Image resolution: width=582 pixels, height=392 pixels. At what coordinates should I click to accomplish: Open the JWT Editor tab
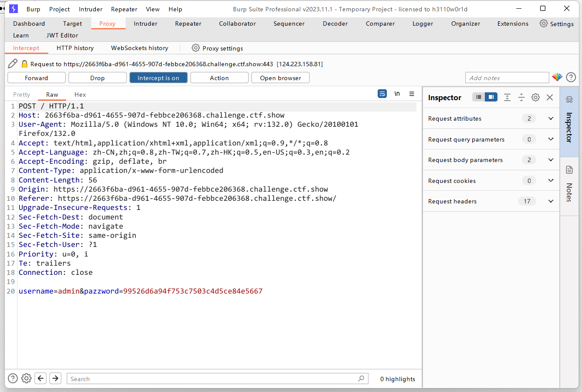pos(62,35)
